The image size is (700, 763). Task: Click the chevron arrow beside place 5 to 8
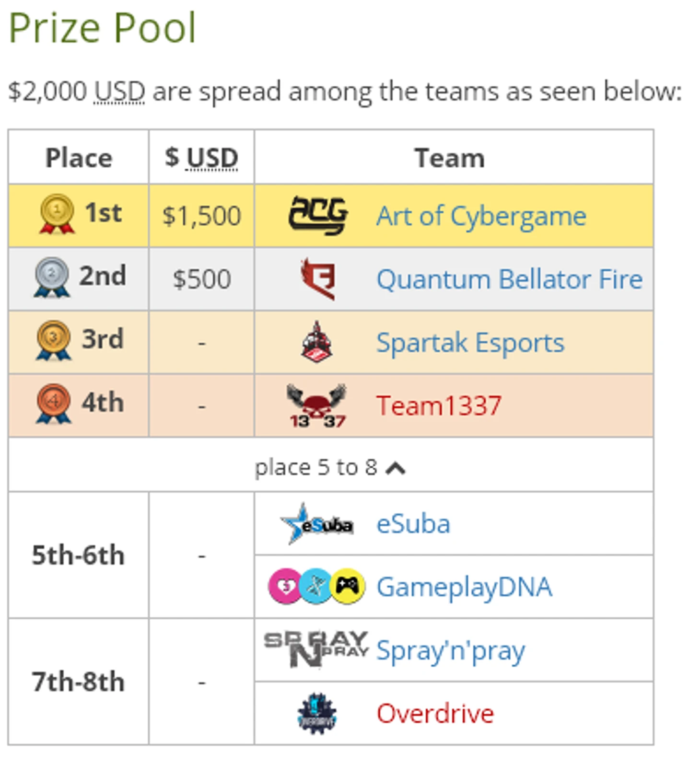point(396,468)
